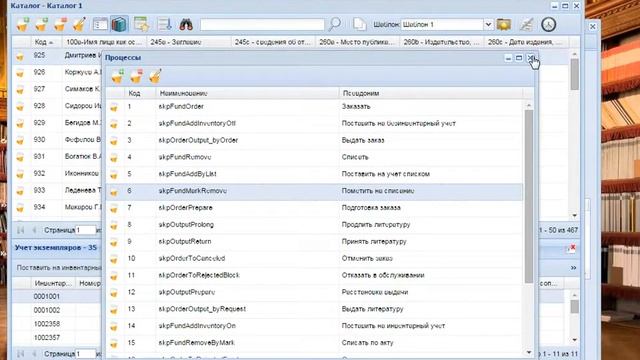The width and height of the screenshot is (640, 360).
Task: Select process row skpFundAddByList
Action: tap(314, 174)
